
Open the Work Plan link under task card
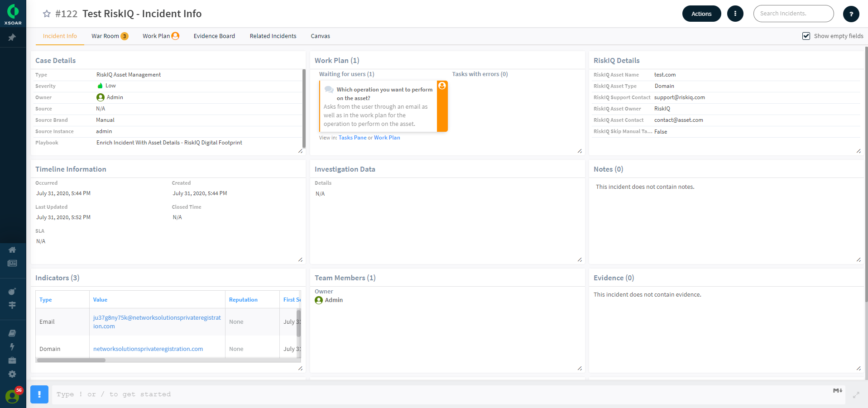387,138
